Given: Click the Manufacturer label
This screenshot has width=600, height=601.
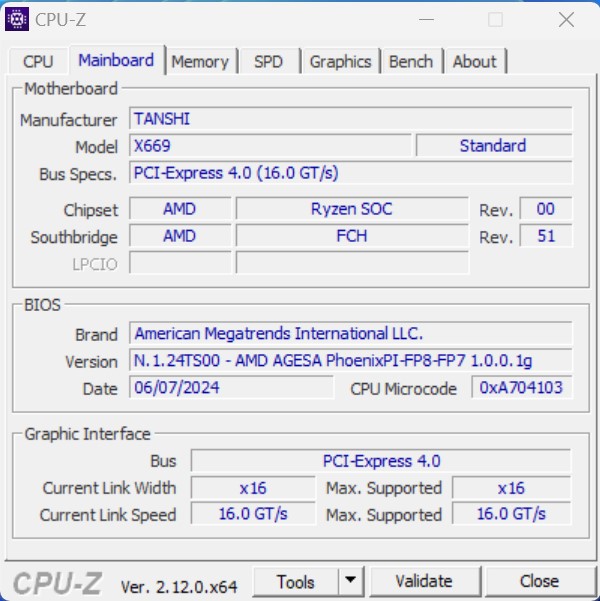Looking at the screenshot, I should click(x=69, y=120).
